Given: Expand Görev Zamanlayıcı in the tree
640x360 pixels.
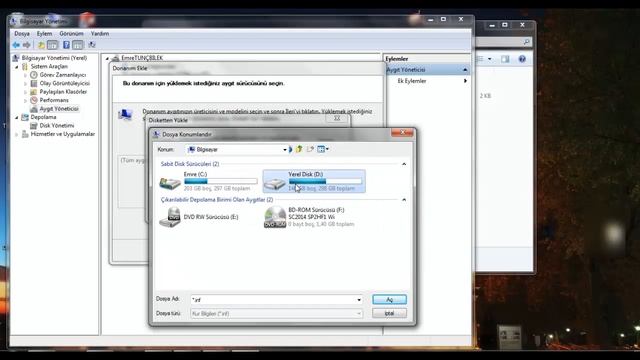Looking at the screenshot, I should click(25, 75).
